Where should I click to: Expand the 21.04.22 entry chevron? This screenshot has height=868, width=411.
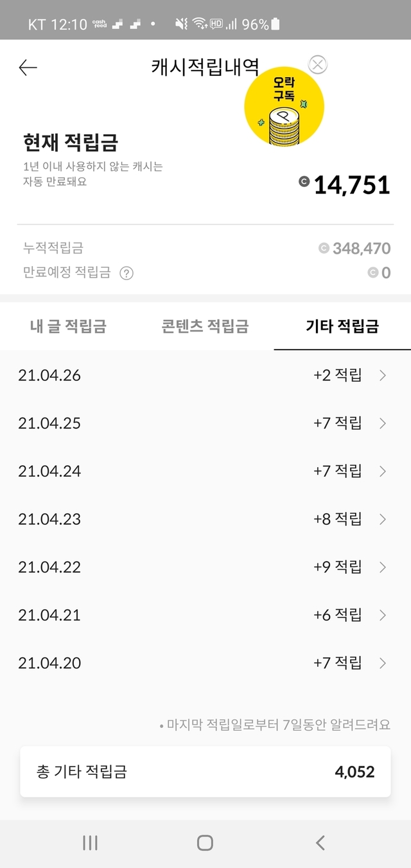point(383,567)
